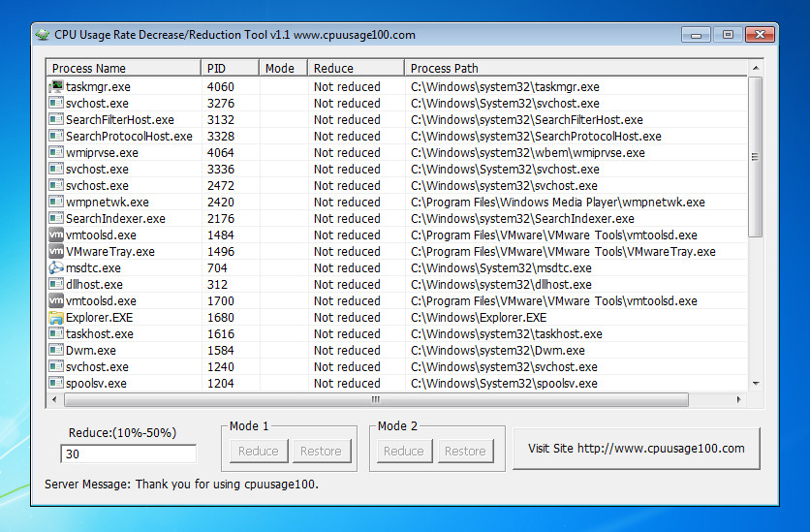The height and width of the screenshot is (532, 810).
Task: Click Reduce button in Mode 2 group
Action: point(403,451)
